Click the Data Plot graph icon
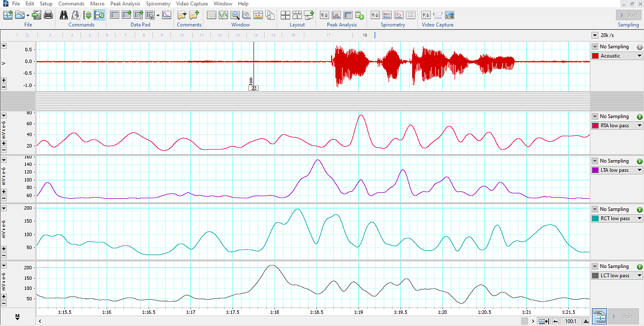 166,15
